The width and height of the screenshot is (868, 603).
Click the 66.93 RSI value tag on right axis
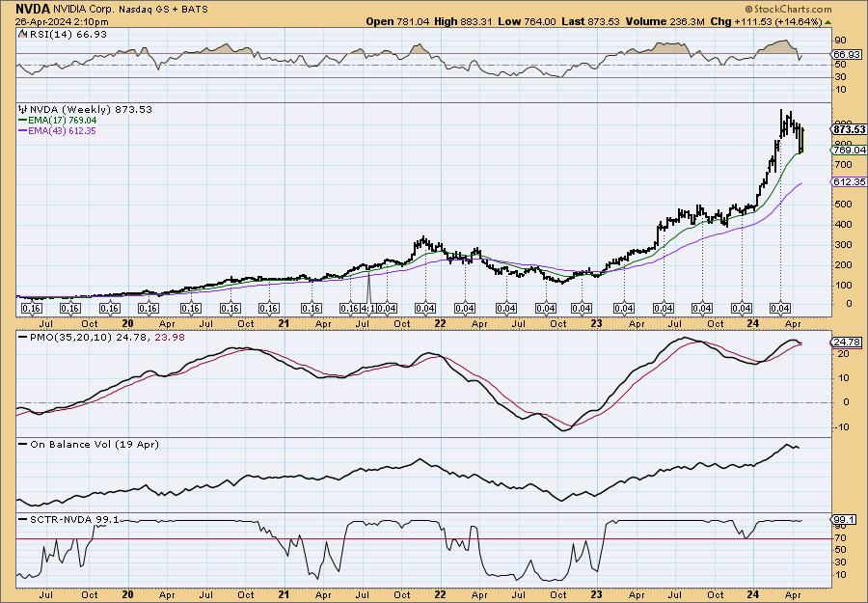click(x=845, y=55)
